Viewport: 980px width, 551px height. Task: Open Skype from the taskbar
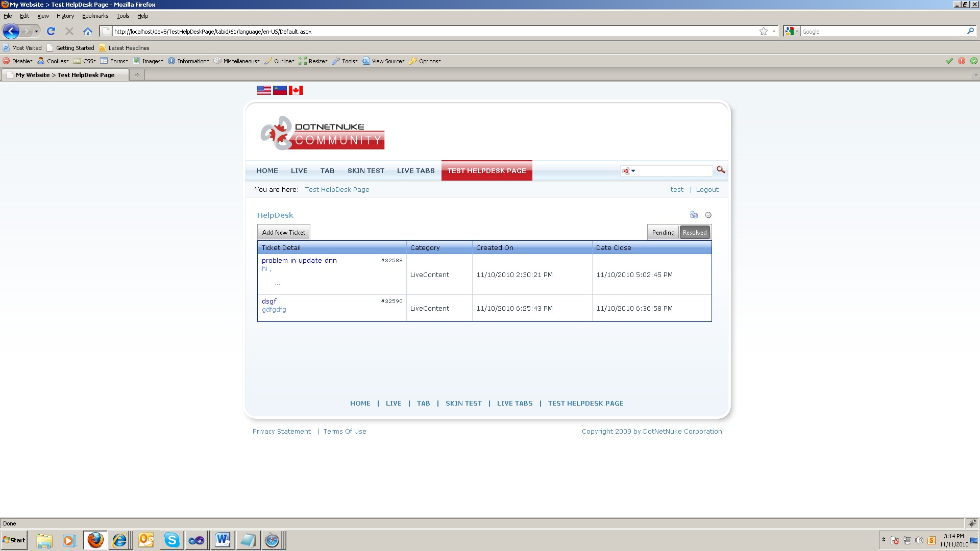pos(172,540)
